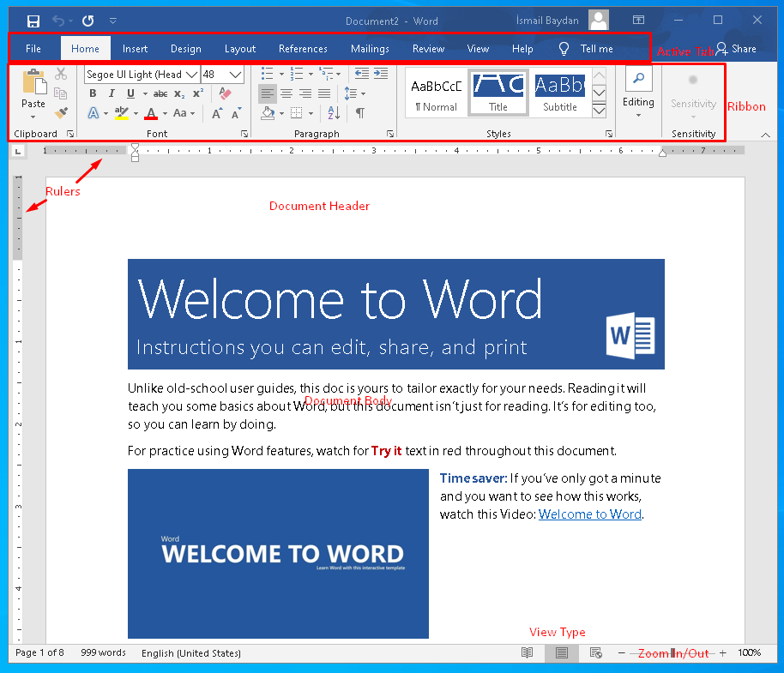Toggle Italic formatting
Screen dimensions: 784x673
click(x=112, y=93)
